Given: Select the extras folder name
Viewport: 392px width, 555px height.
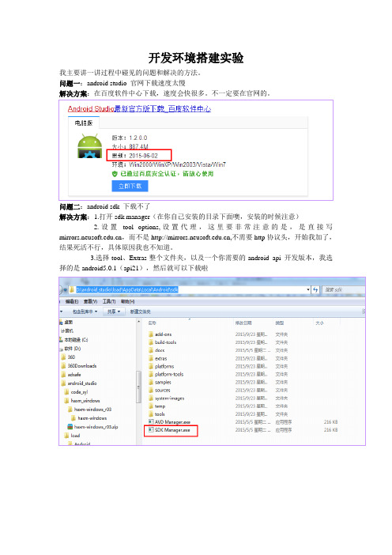Looking at the screenshot, I should pos(160,358).
